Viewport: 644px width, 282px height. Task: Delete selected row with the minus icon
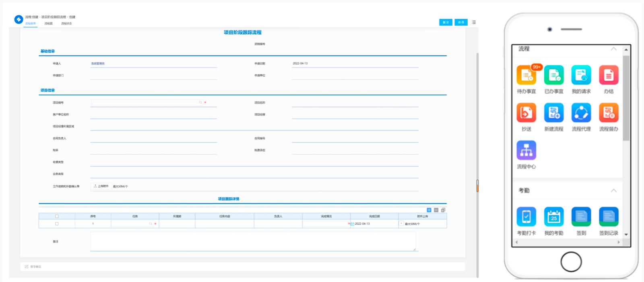click(x=436, y=210)
